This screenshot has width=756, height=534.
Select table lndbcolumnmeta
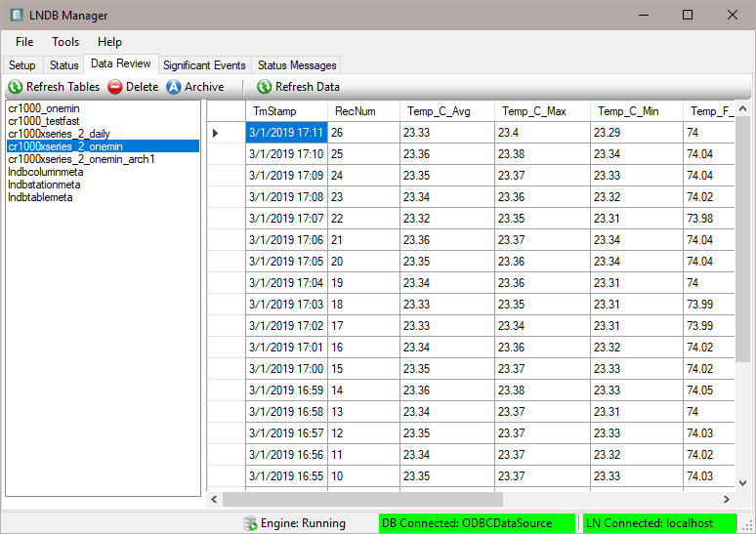tap(103, 172)
